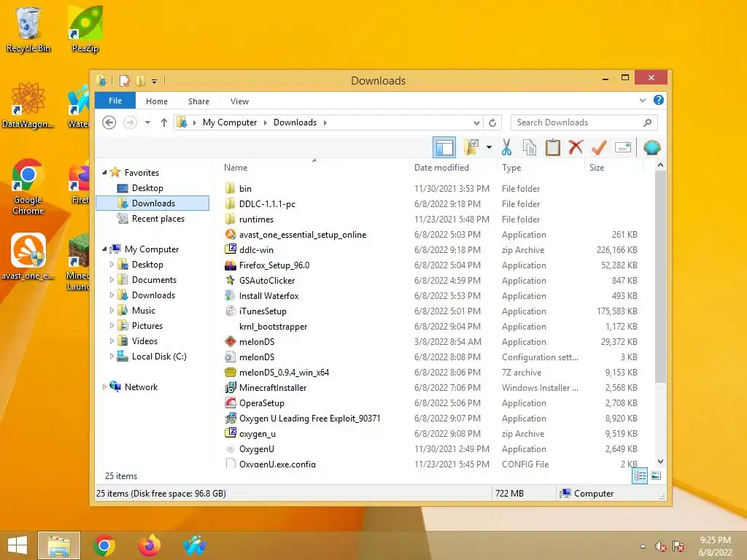The image size is (747, 560).
Task: Select the melonDS_0.9.4_win_x64 archive
Action: tap(284, 373)
